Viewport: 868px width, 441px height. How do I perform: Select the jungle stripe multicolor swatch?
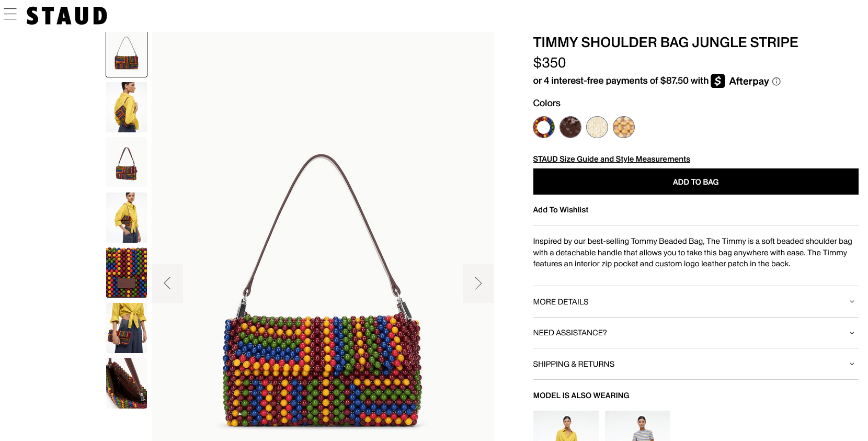(544, 127)
